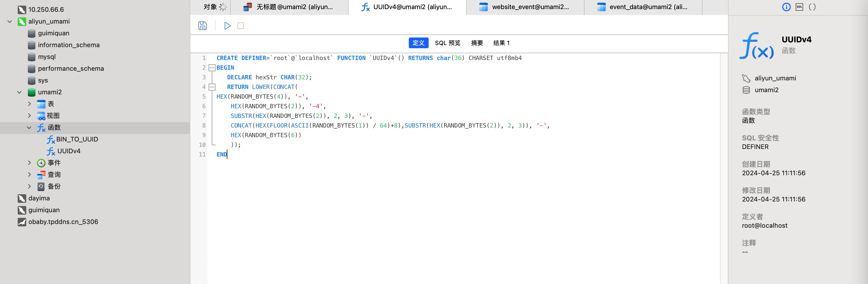The image size is (868, 284).
Task: Click the 摘要 summary tab
Action: [x=477, y=43]
